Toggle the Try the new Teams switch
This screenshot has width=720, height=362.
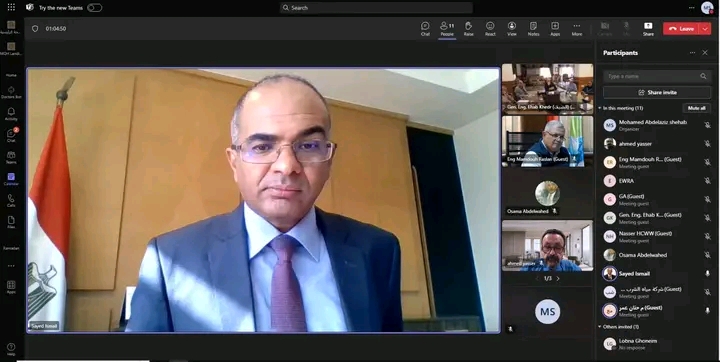[95, 8]
